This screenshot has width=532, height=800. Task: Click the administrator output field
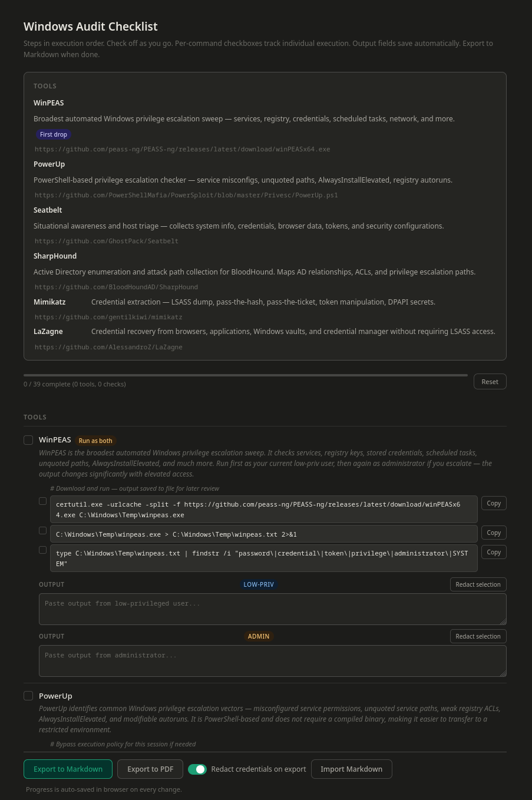point(273,661)
